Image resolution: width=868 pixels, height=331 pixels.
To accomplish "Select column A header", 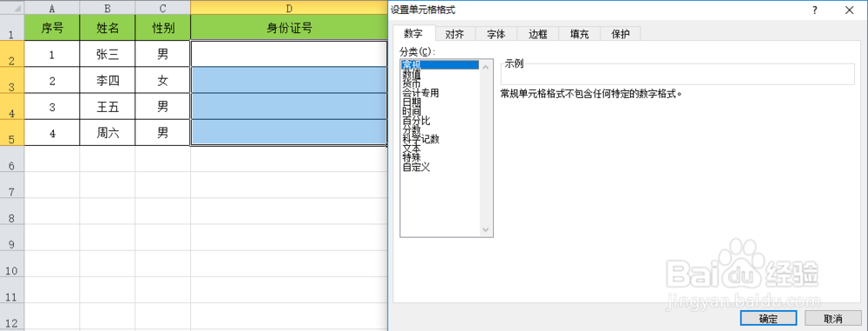I will pos(52,7).
